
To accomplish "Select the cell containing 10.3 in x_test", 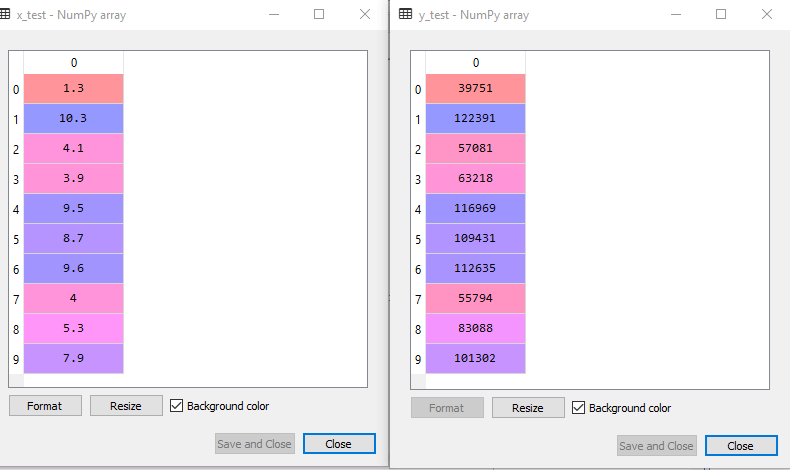I will pyautogui.click(x=73, y=118).
